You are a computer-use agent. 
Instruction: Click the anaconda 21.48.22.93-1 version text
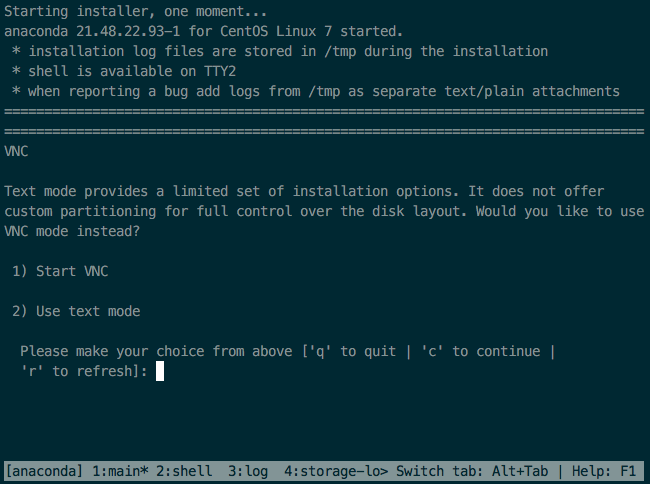point(92,31)
